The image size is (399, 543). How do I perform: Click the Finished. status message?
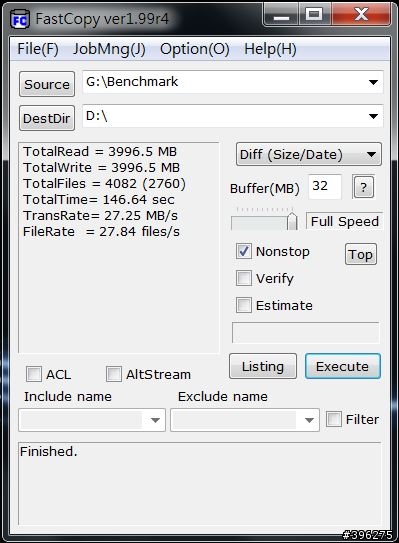click(49, 451)
